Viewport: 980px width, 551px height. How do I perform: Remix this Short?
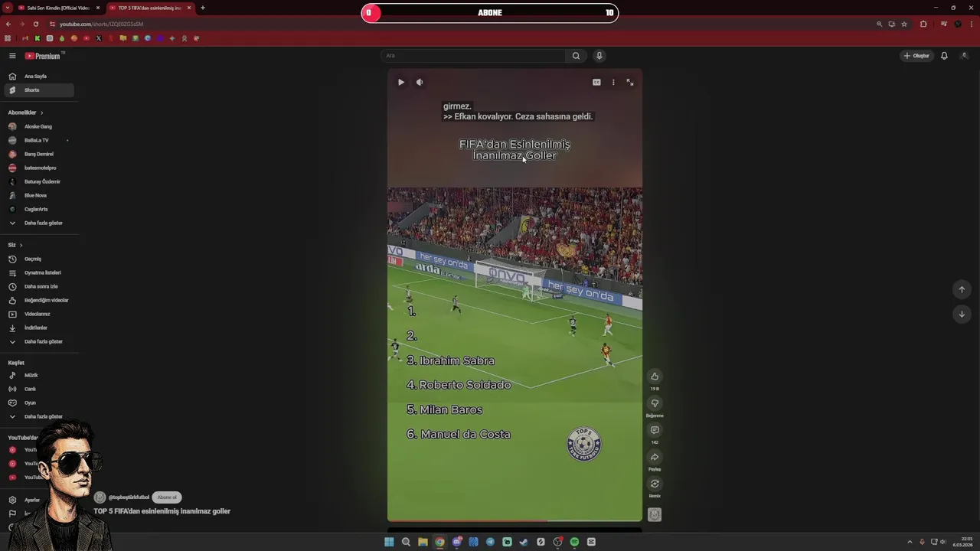[655, 484]
